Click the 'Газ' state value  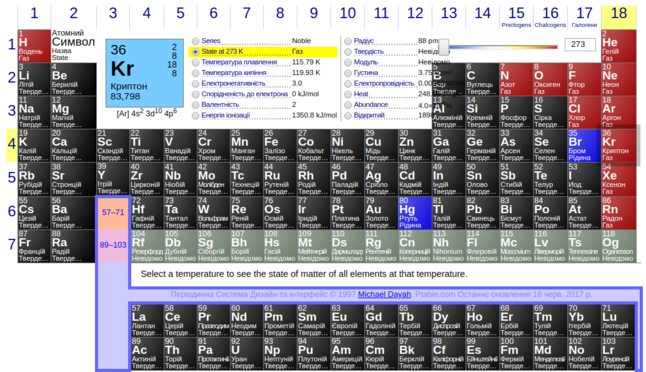pyautogui.click(x=297, y=51)
